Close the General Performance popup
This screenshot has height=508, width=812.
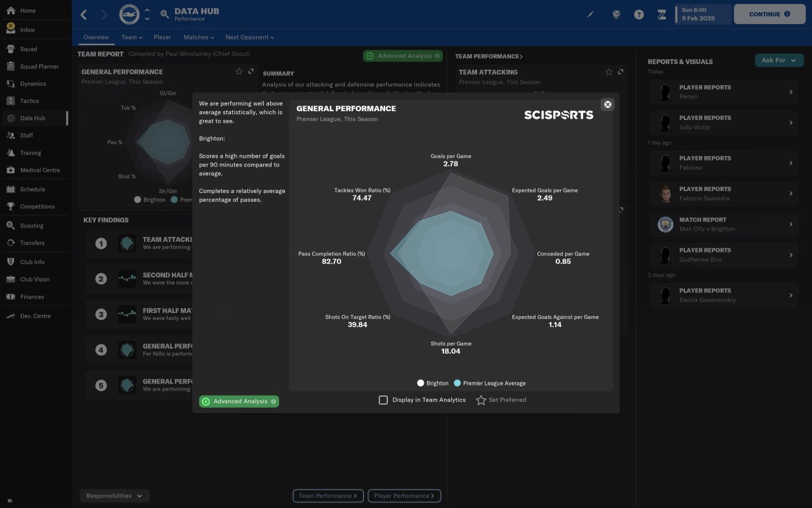click(x=608, y=104)
